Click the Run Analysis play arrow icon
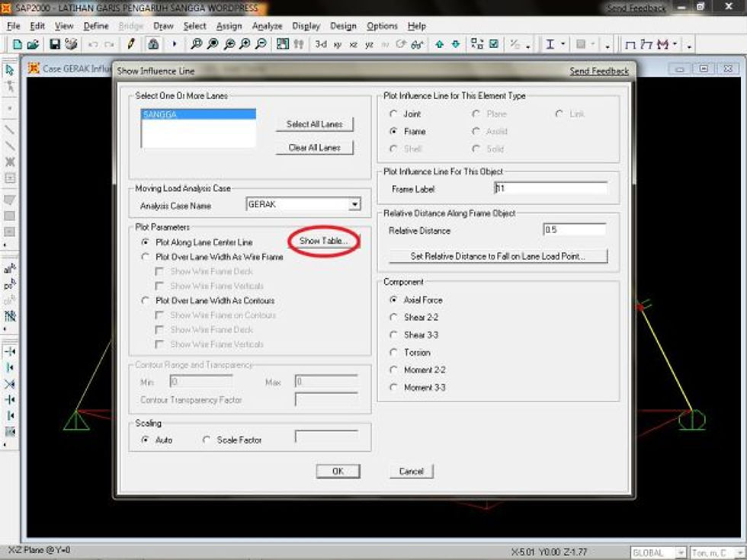Screen dimensions: 747x560 pyautogui.click(x=175, y=44)
